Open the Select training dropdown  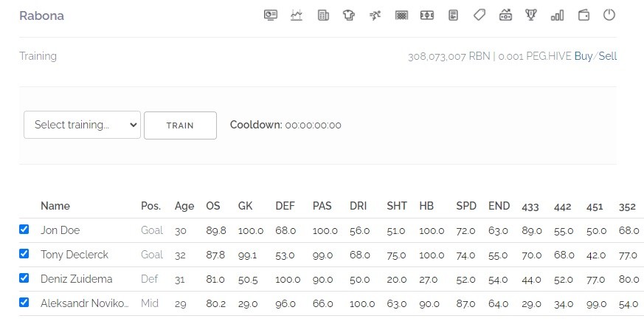pos(82,125)
